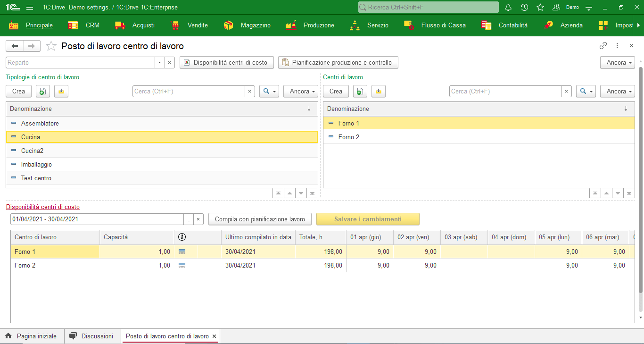Open the Contabilità section
The height and width of the screenshot is (344, 644).
tap(513, 25)
